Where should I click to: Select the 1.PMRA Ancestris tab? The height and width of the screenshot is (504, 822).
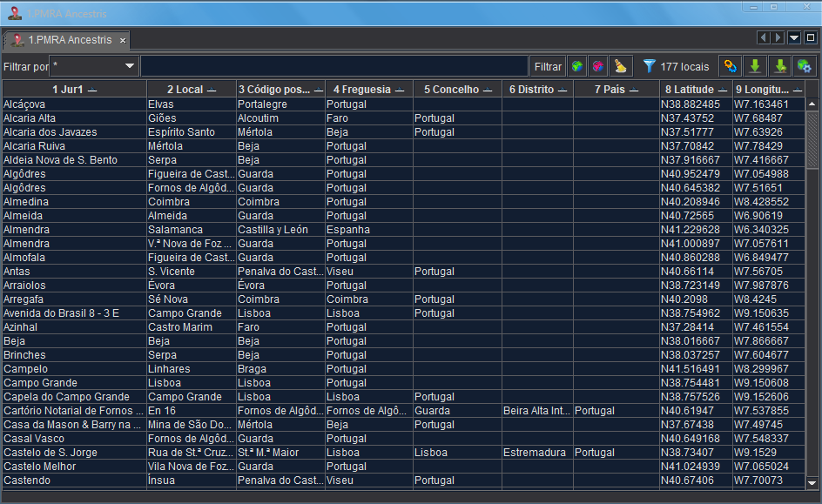coord(68,40)
